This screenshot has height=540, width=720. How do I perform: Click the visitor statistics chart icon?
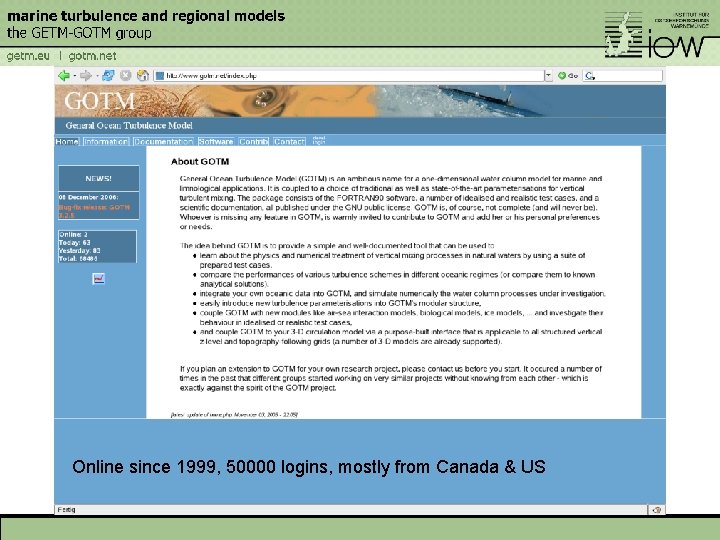pos(98,278)
